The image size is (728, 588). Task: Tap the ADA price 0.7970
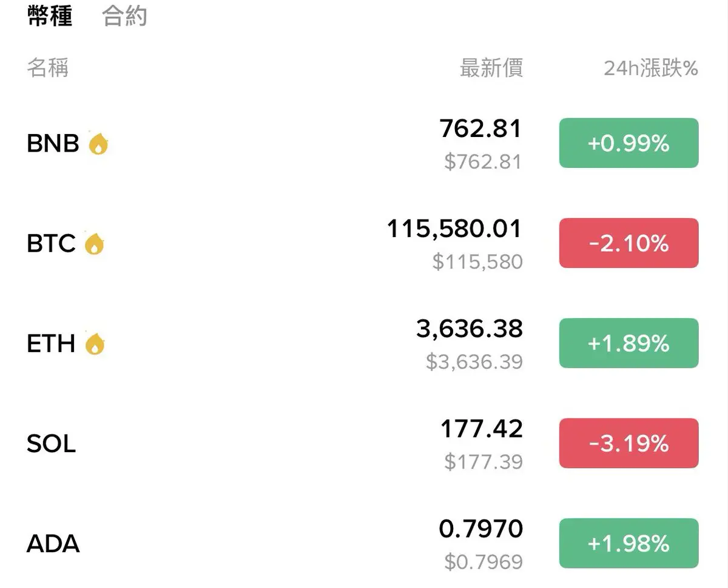pyautogui.click(x=481, y=529)
